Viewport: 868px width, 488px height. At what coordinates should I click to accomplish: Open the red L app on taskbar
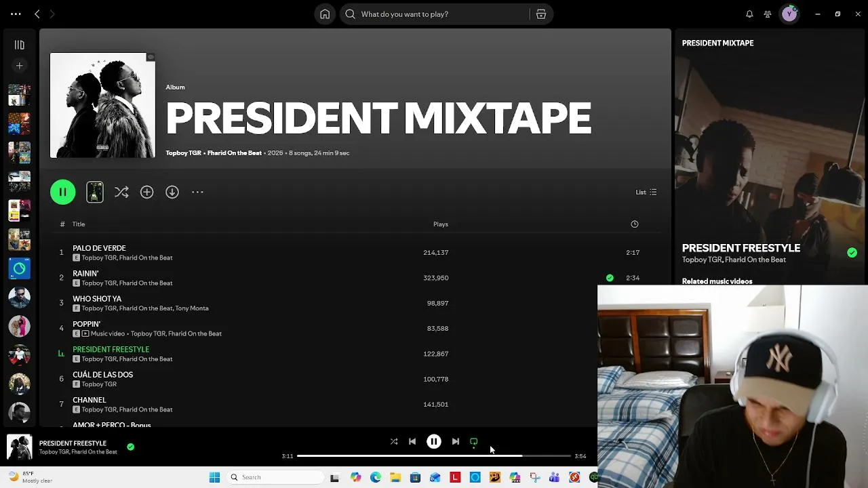455,477
